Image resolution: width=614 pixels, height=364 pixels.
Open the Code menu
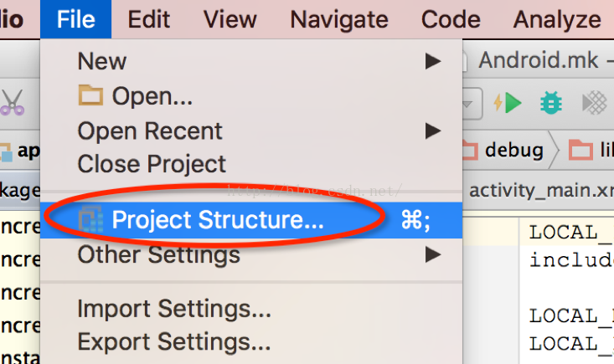451,19
